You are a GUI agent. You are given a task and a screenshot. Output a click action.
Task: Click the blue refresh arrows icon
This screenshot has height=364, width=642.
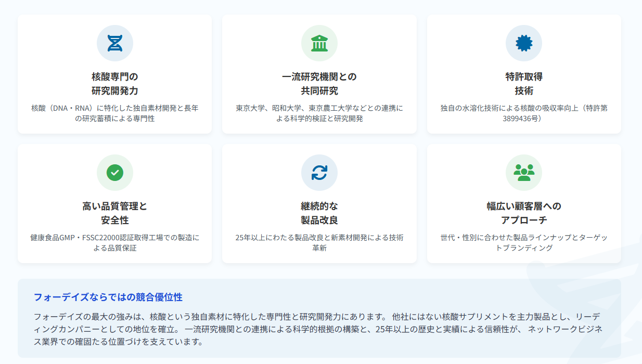click(319, 173)
